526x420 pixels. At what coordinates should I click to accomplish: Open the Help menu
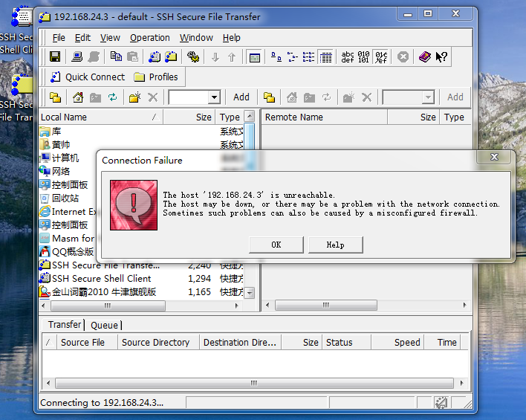(232, 38)
